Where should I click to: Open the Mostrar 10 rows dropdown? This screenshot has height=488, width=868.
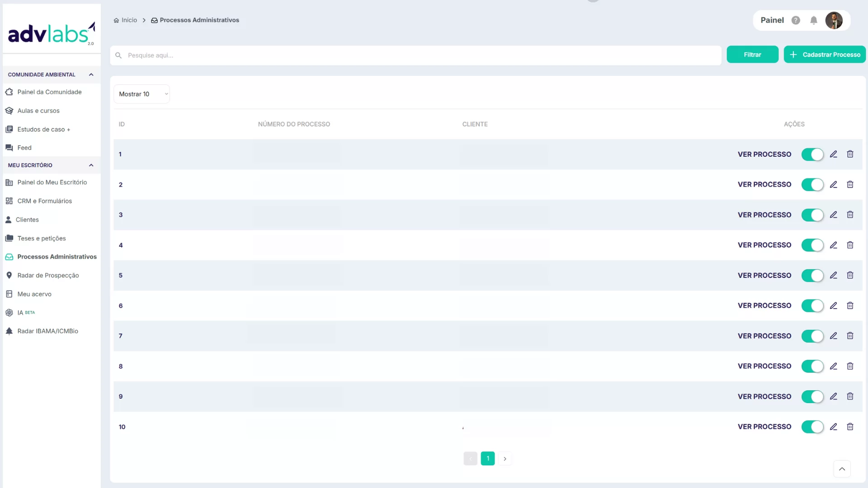click(142, 94)
